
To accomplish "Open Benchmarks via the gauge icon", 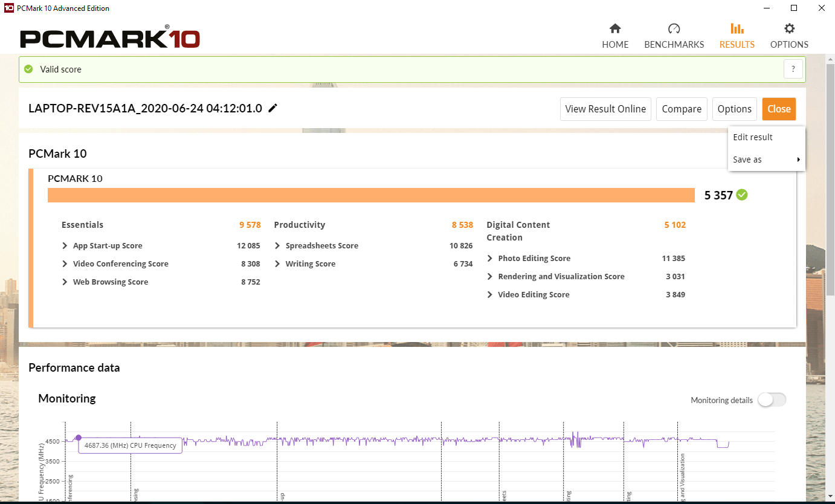I will tap(674, 28).
